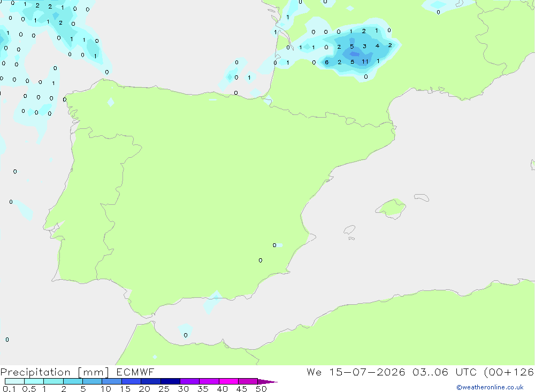
Task: Click the "11" precipitation value over France
Action: click(x=365, y=62)
